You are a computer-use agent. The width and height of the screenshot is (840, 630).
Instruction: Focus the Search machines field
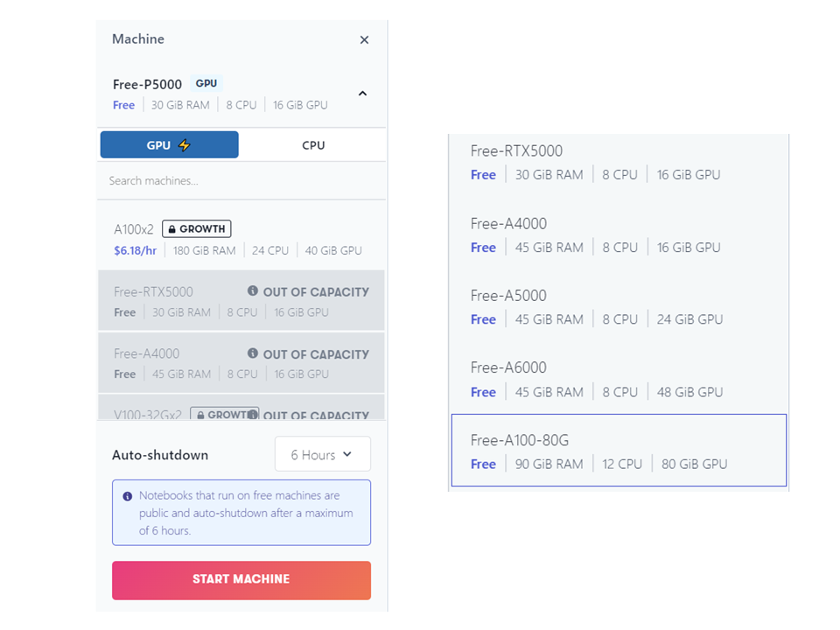point(241,181)
